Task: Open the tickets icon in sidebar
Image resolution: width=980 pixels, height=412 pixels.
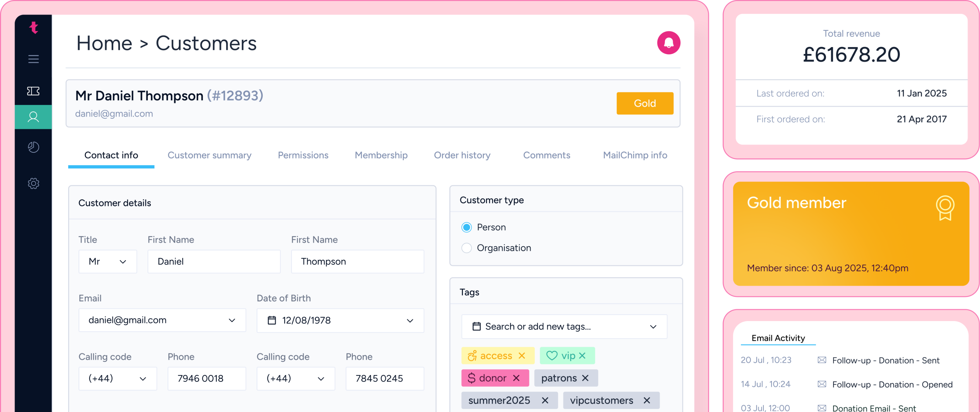Action: [34, 91]
